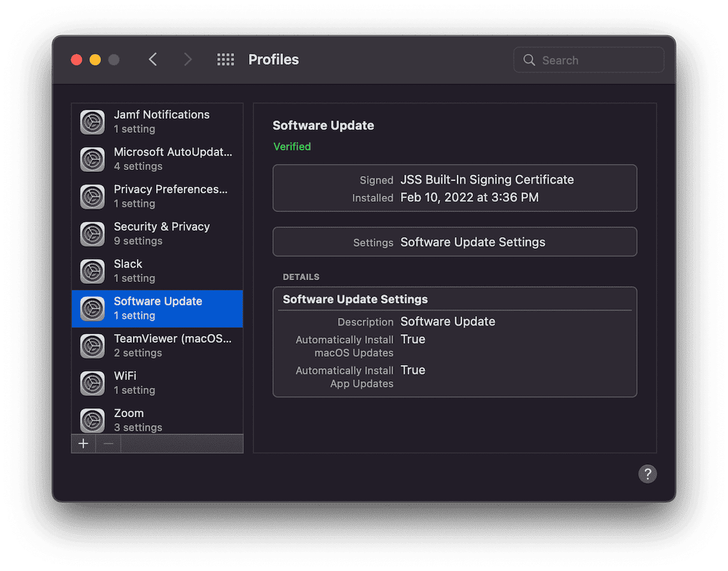This screenshot has height=571, width=728.
Task: Click '9 settings' under Security & Privacy
Action: pyautogui.click(x=138, y=241)
